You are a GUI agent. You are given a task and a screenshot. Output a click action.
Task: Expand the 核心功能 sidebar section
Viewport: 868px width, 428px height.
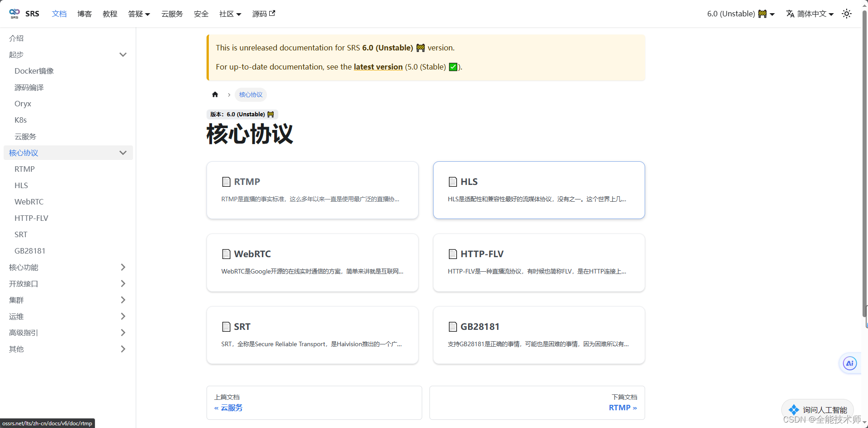tap(68, 267)
